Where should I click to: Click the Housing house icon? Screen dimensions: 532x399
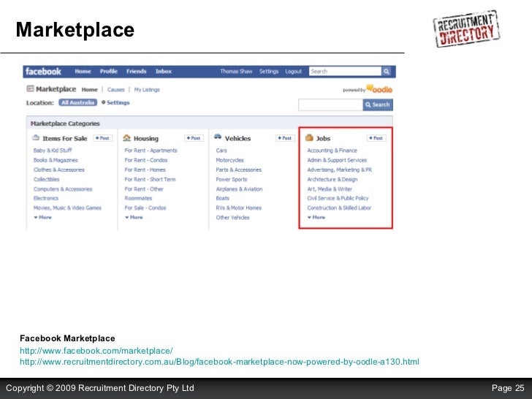pos(127,137)
